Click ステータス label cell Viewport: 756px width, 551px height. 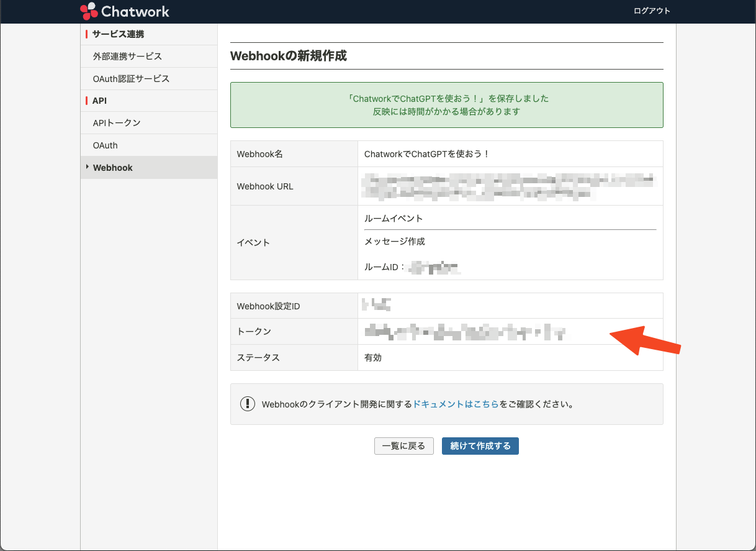(294, 358)
